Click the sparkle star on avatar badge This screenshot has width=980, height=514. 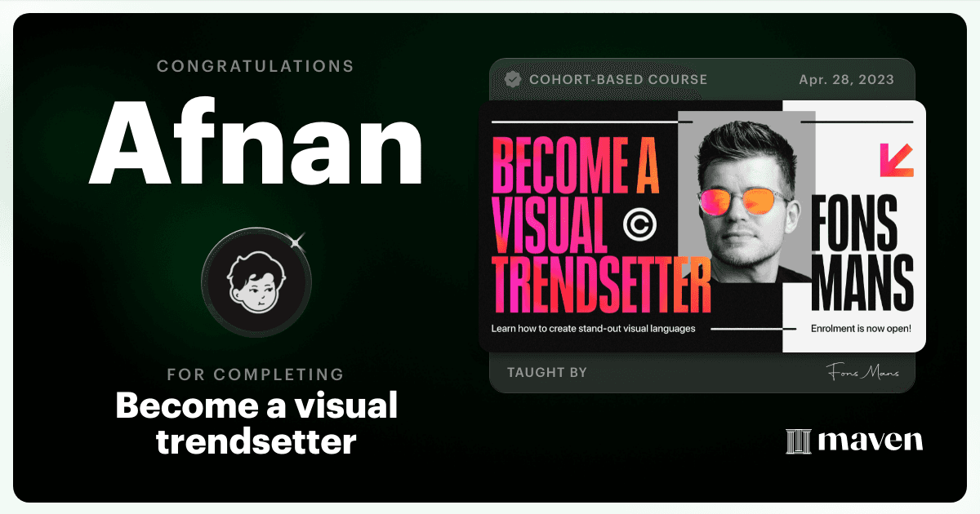tap(297, 239)
